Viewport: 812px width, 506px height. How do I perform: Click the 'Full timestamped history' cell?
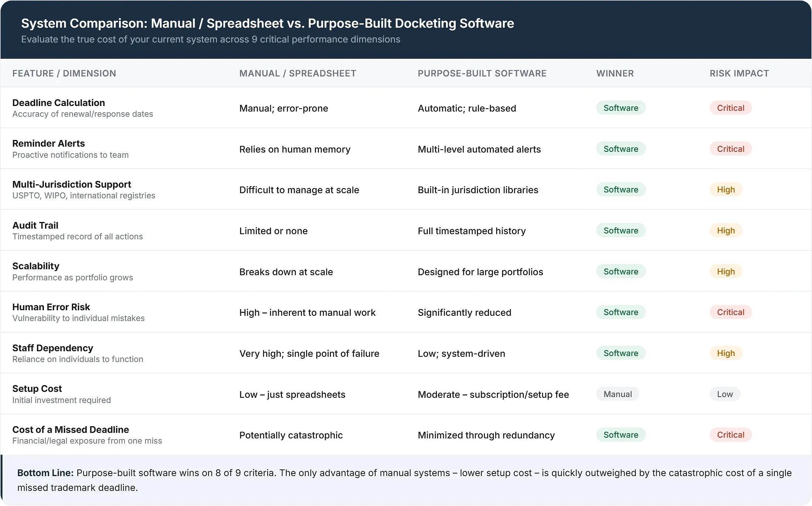click(x=472, y=231)
